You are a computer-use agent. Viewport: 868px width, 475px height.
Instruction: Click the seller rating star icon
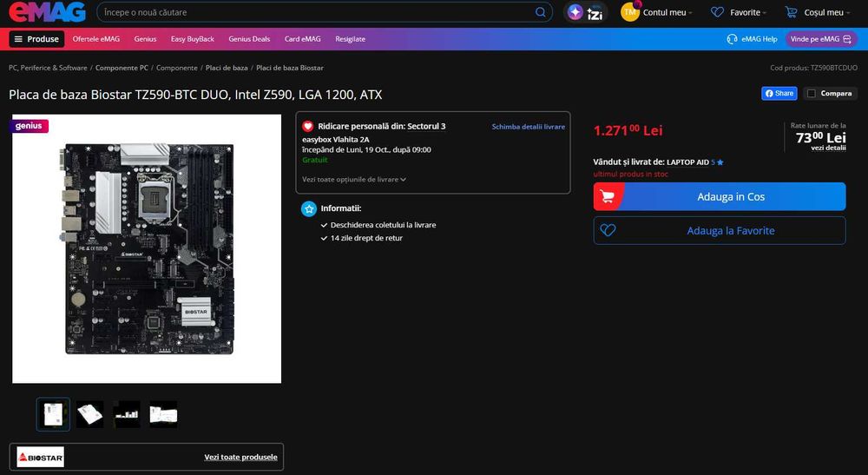click(720, 162)
